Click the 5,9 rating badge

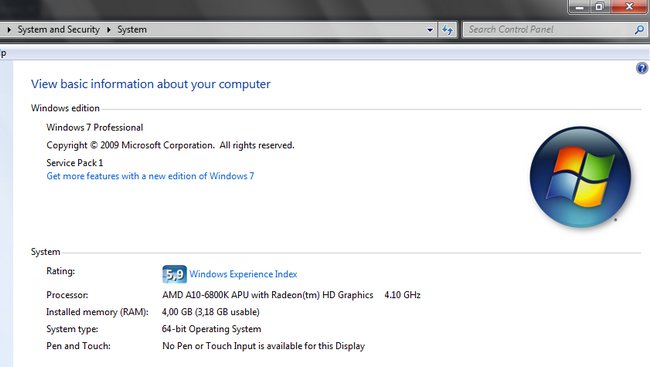coord(174,274)
